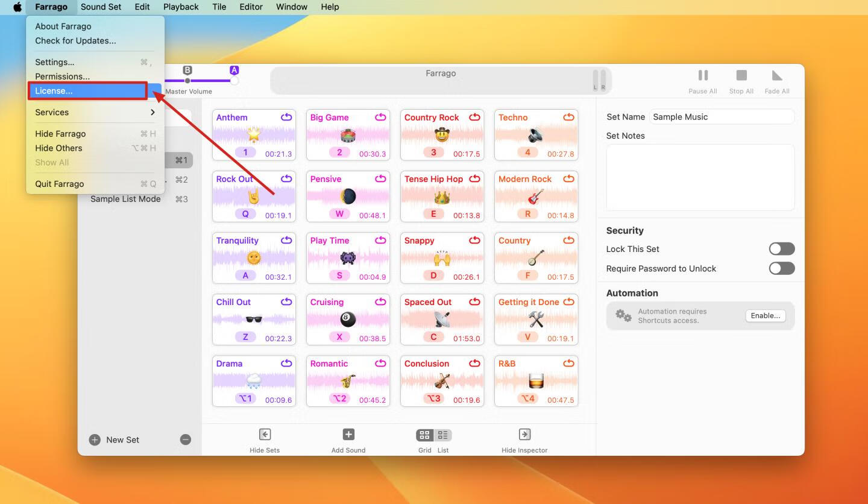
Task: Toggle loop icon on Getting it Done tile
Action: (x=568, y=301)
